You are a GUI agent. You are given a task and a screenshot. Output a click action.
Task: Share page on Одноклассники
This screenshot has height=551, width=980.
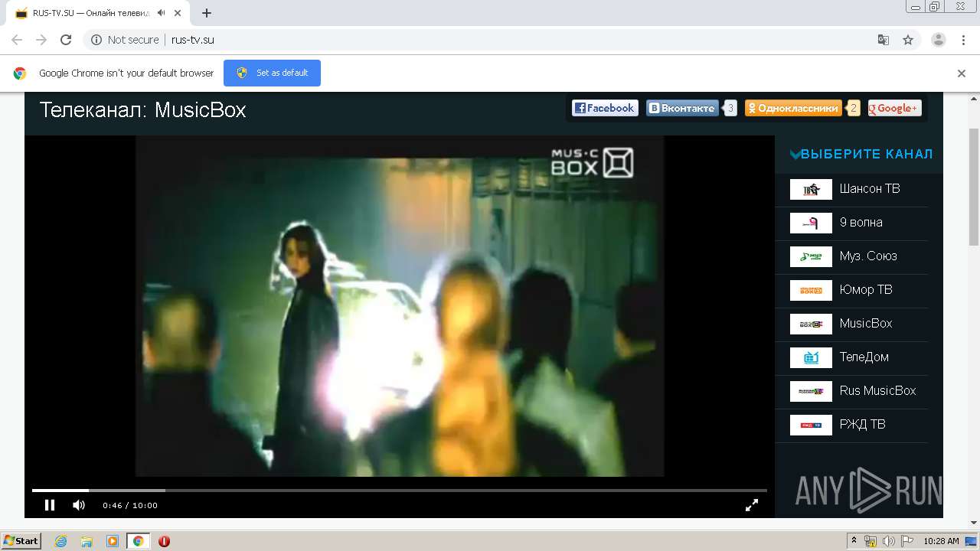[x=793, y=109]
